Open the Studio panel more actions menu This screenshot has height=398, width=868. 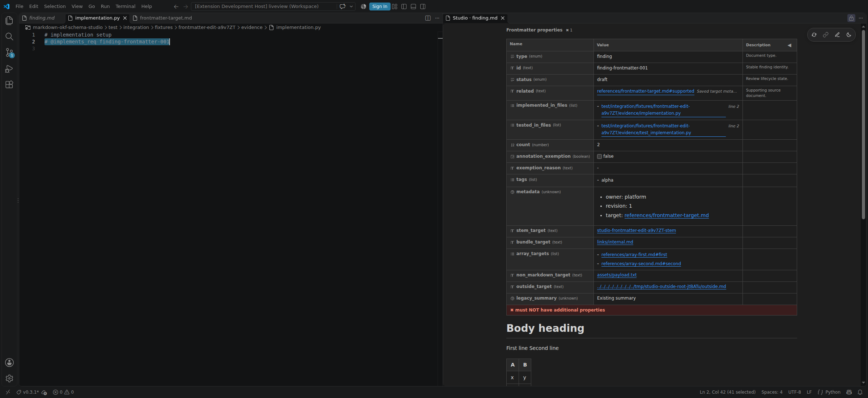861,18
